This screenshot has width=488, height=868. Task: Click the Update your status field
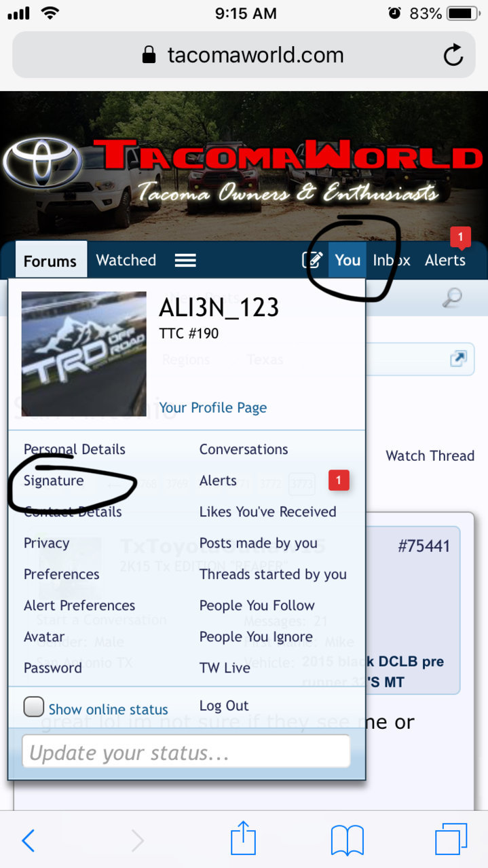[x=186, y=752]
